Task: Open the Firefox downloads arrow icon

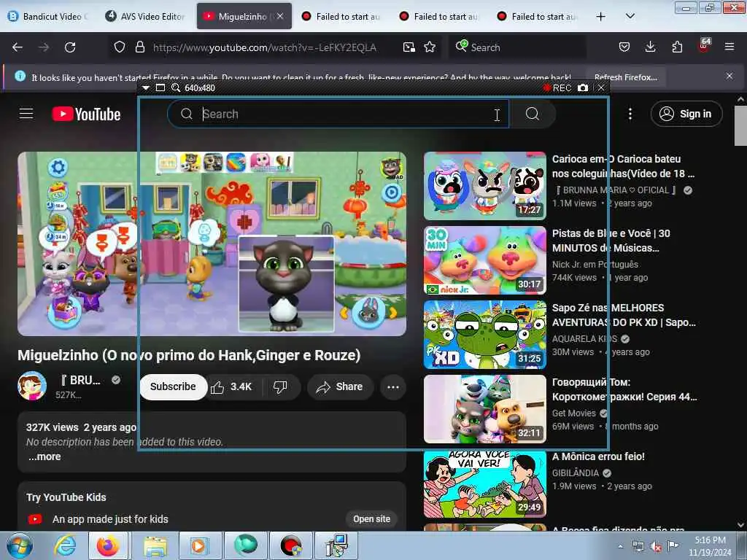Action: (650, 47)
